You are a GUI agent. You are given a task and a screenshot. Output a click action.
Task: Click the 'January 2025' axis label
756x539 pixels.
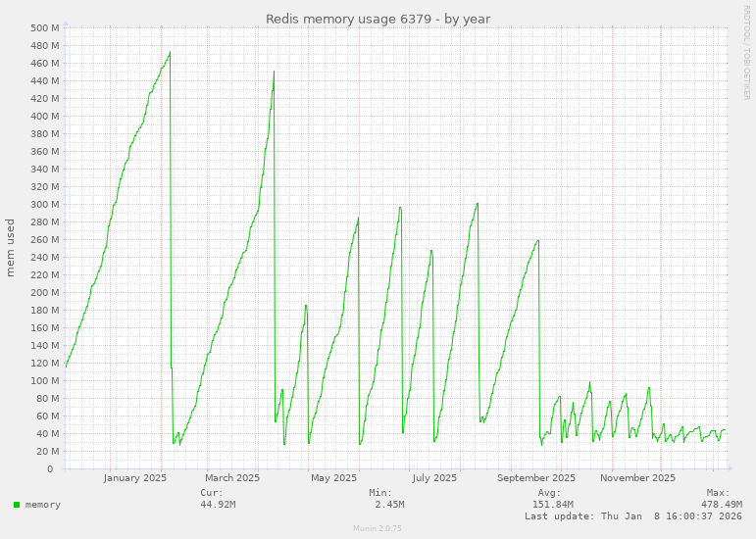[135, 478]
